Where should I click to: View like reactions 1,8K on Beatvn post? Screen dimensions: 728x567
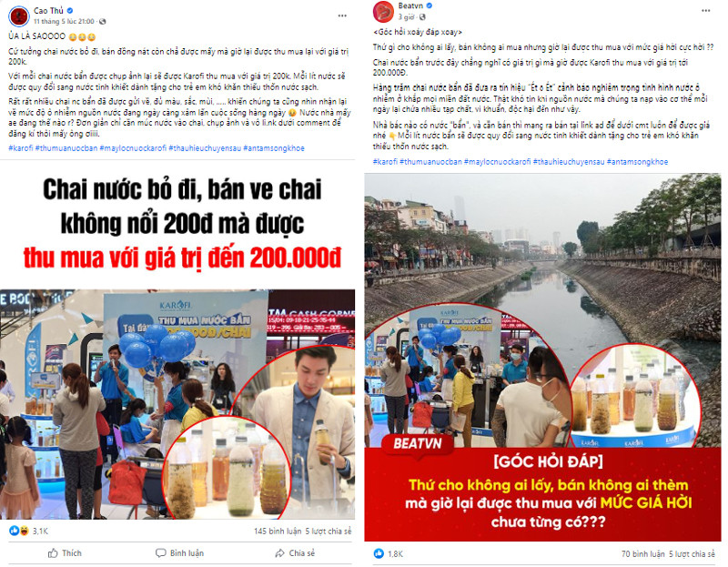click(389, 553)
